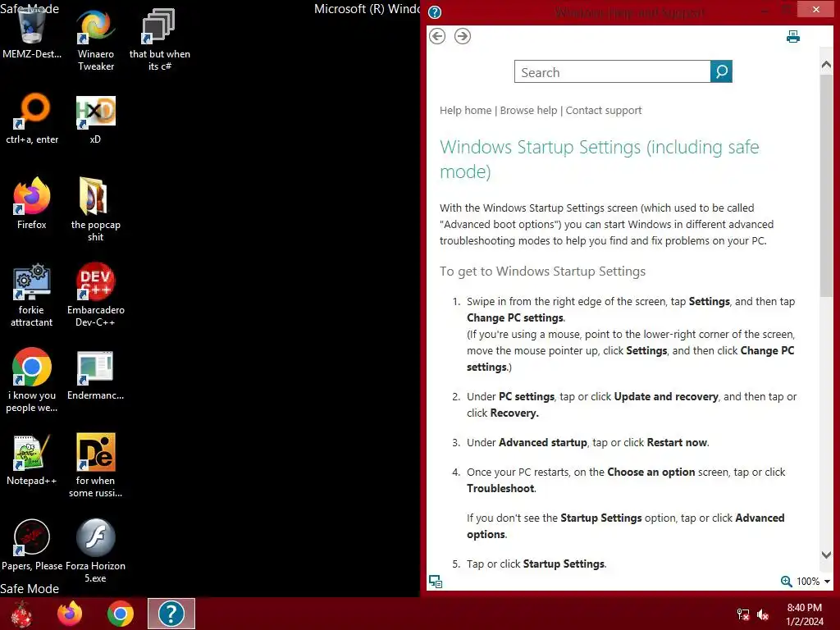Image resolution: width=840 pixels, height=630 pixels.
Task: Click the Help and Support taskbar button
Action: (171, 614)
